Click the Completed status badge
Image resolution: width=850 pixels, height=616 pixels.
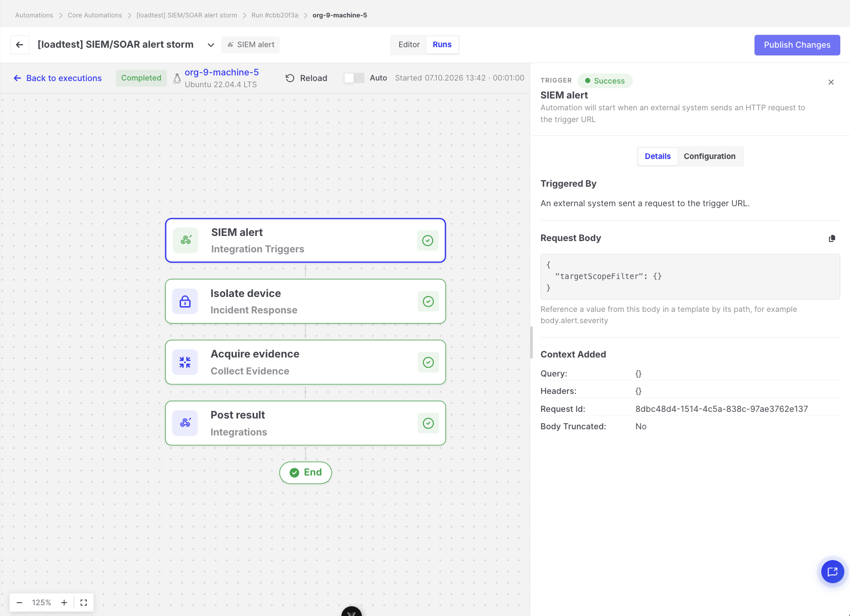click(x=141, y=78)
